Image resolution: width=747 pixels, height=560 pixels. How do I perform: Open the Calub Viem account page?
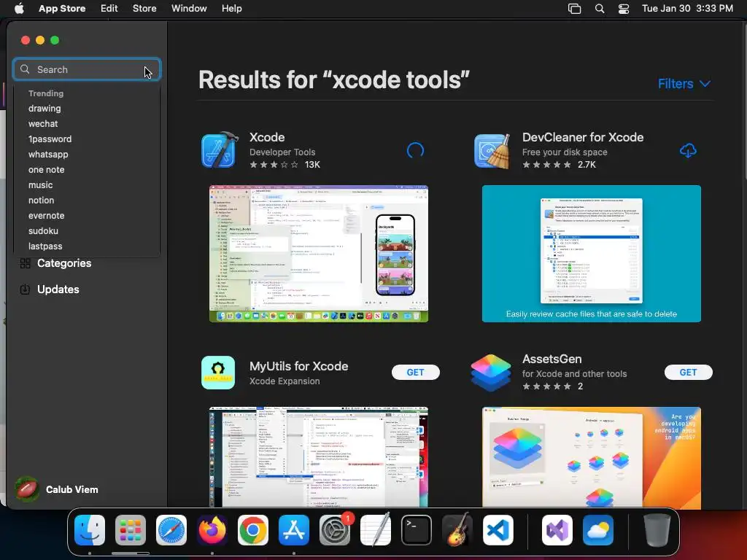[x=72, y=489]
